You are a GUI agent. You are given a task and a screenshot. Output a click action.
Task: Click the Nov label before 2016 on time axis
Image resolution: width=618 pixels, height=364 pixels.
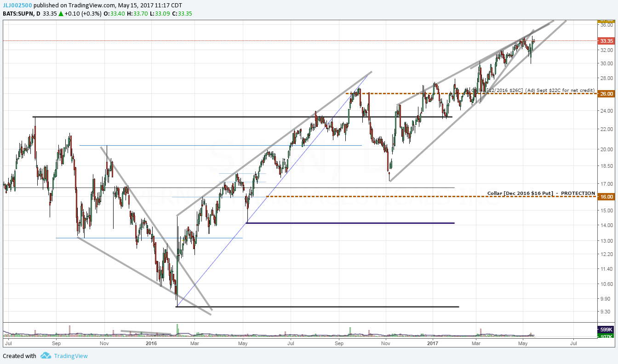(104, 343)
